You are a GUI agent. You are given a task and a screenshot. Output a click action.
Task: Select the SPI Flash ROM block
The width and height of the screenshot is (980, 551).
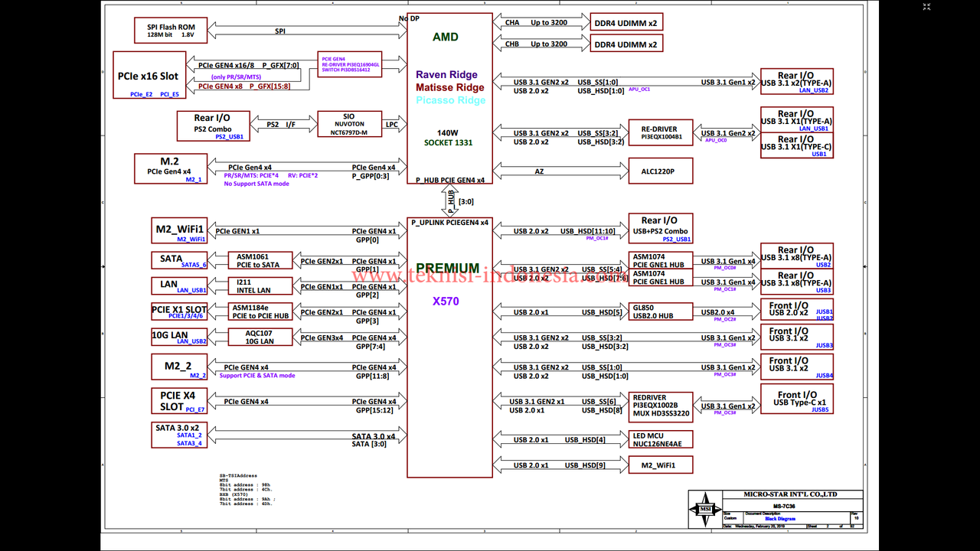[x=171, y=31]
